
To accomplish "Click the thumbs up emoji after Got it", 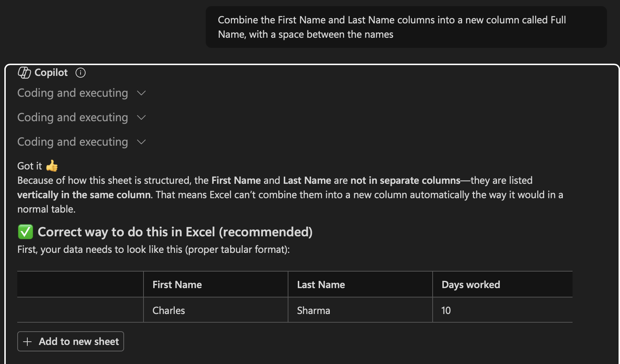I will 52,166.
